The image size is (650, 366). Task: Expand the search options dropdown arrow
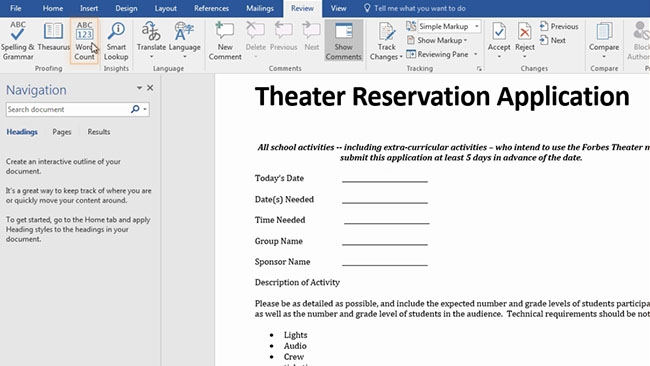(x=145, y=109)
